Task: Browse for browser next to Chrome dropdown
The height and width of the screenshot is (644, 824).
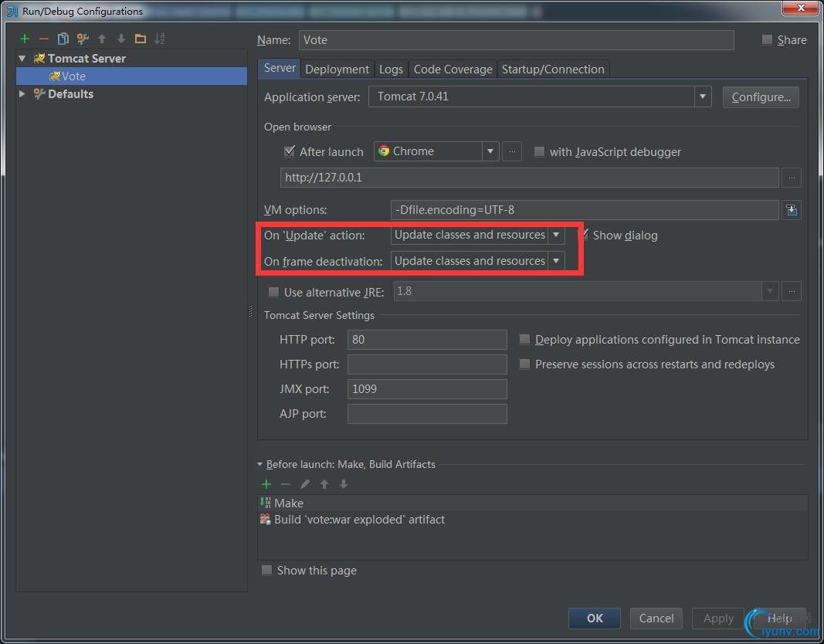Action: (512, 152)
